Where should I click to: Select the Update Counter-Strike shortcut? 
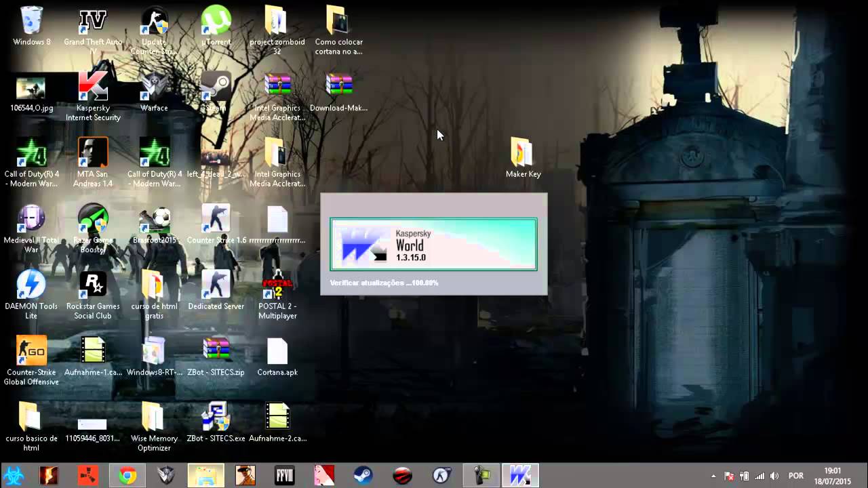[x=155, y=20]
